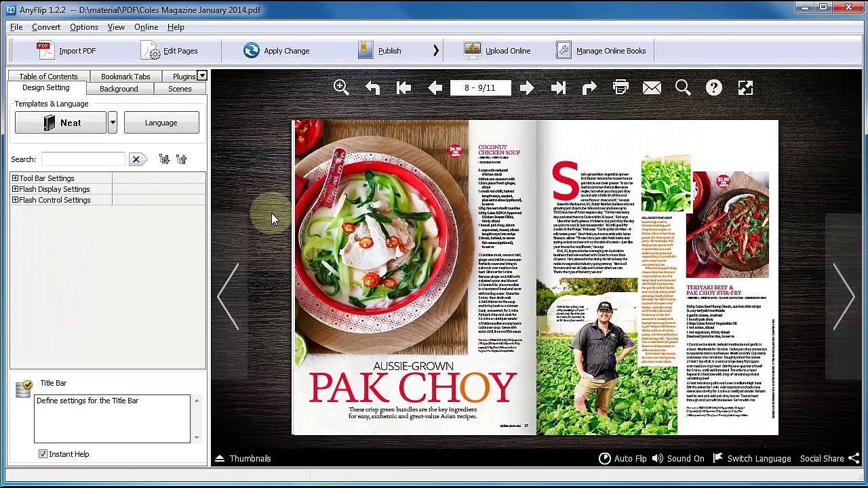Image resolution: width=868 pixels, height=488 pixels.
Task: Switch to Table of Contents tab
Action: [48, 77]
